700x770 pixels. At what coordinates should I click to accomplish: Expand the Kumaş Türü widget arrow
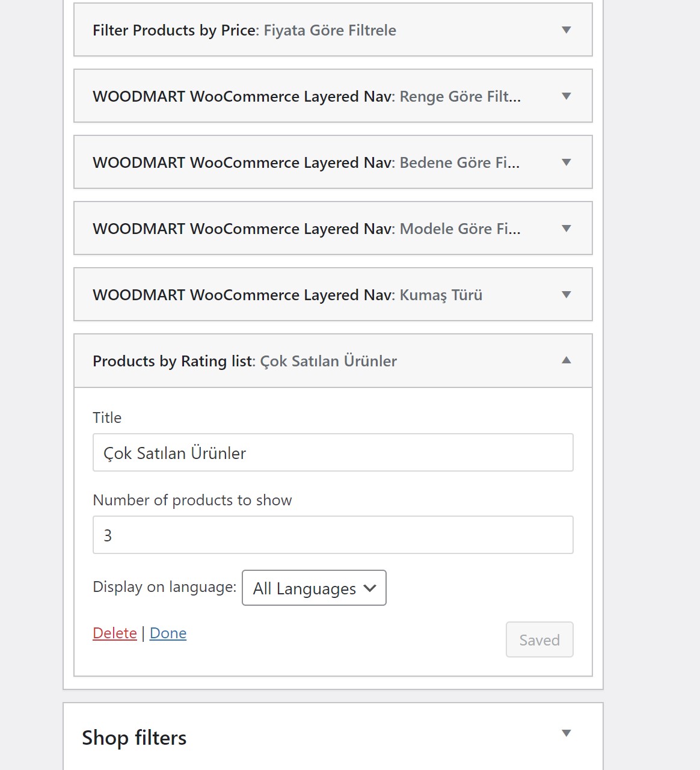[x=566, y=295]
